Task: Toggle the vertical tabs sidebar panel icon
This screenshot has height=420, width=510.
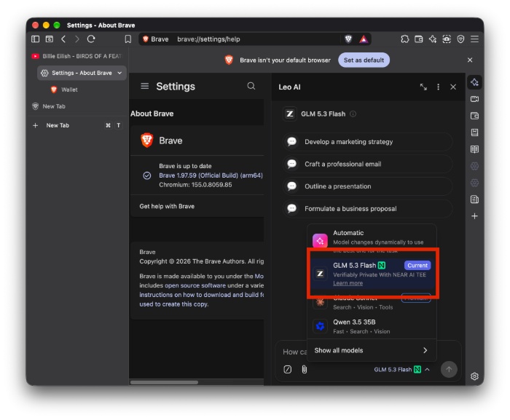Action: click(35, 39)
